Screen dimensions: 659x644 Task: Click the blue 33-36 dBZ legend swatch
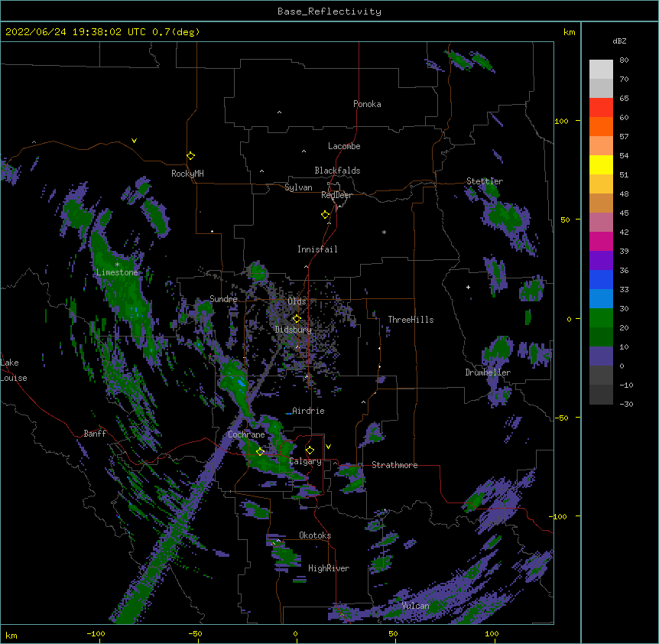(601, 280)
